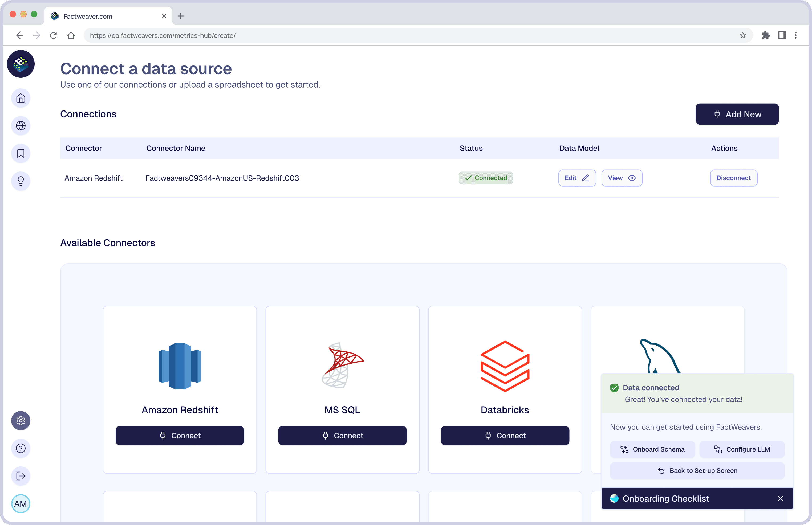The image size is (812, 525).
Task: Close the Onboarding Checklist panel
Action: (780, 498)
